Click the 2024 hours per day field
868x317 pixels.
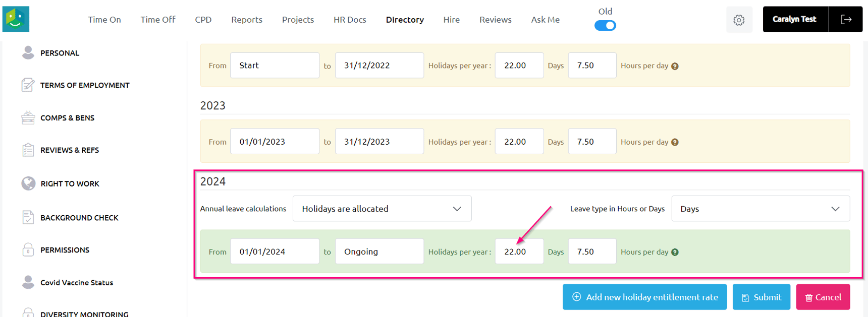[x=592, y=251]
